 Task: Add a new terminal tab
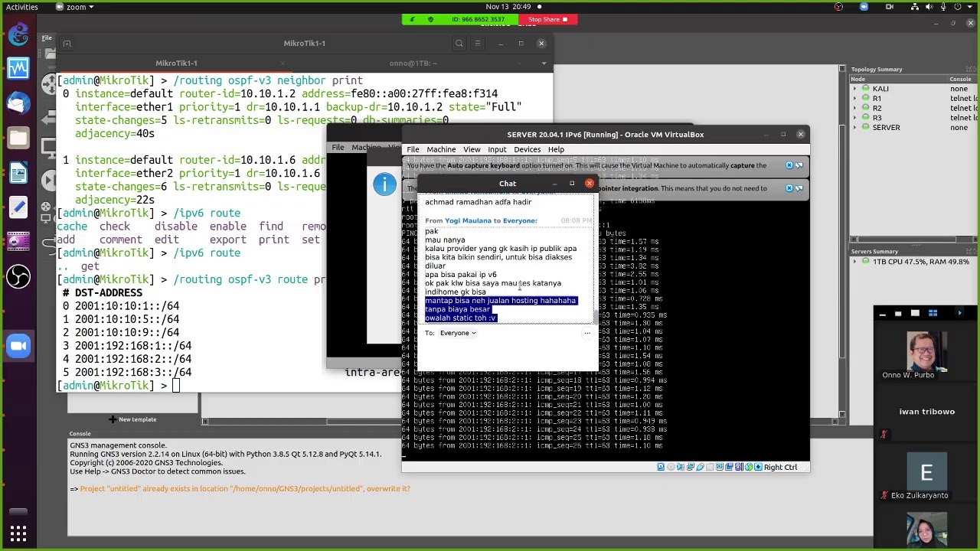(x=67, y=44)
